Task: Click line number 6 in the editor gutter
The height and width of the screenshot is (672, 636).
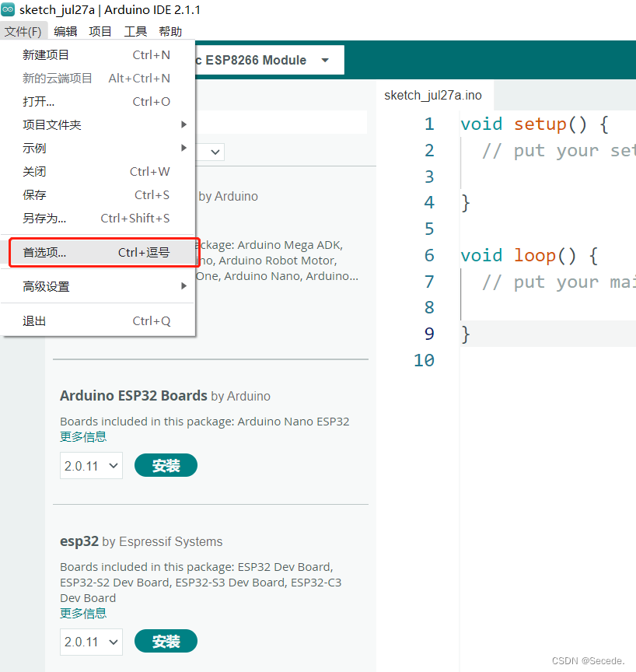Action: tap(429, 255)
